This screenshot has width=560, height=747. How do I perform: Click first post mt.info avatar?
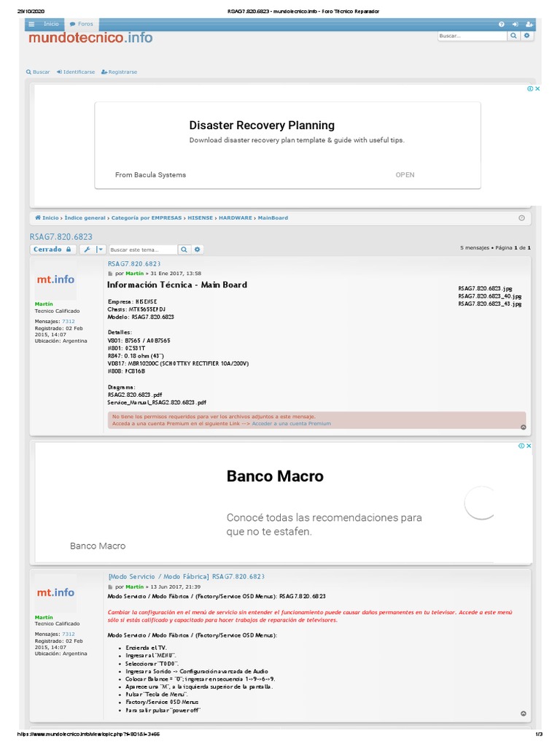[55, 279]
